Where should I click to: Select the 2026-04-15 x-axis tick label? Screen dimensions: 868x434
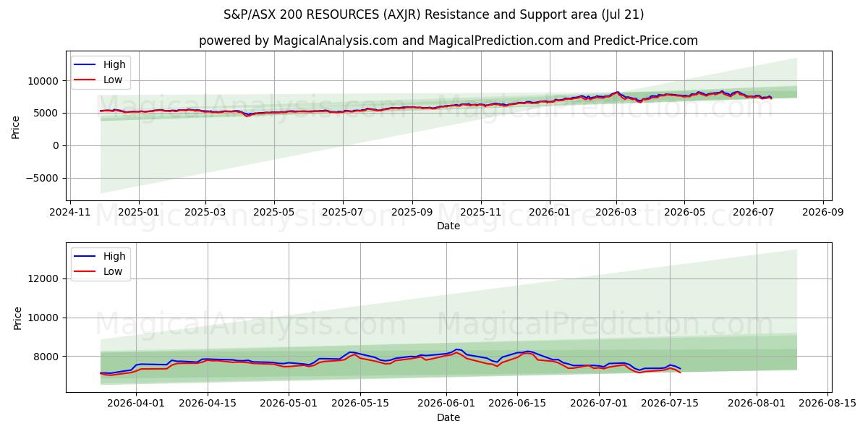click(x=208, y=404)
